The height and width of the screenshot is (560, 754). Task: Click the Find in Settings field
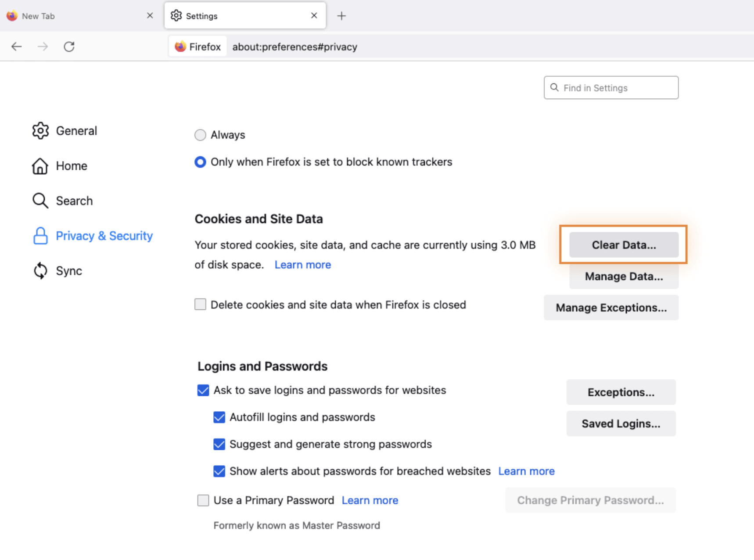click(x=614, y=88)
